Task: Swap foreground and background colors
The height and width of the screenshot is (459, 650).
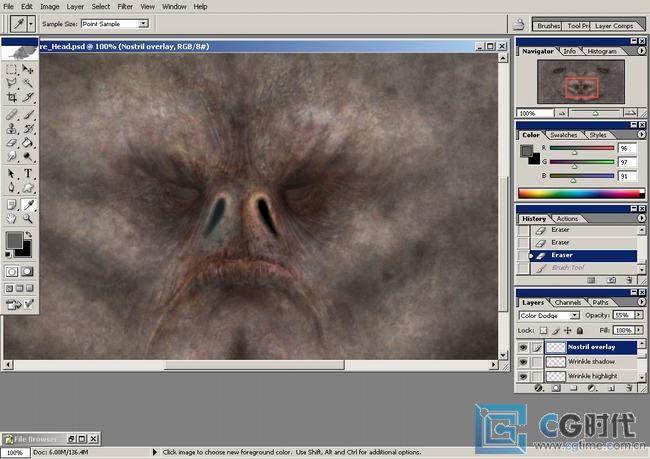Action: 28,234
